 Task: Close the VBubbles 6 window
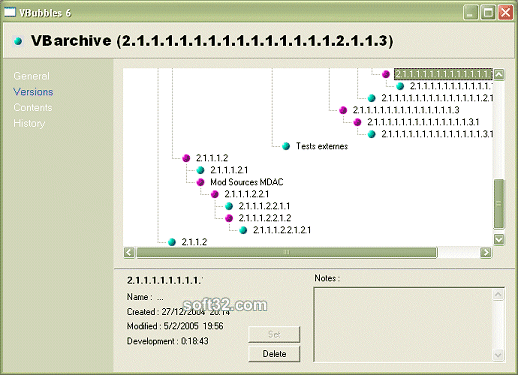tap(506, 13)
